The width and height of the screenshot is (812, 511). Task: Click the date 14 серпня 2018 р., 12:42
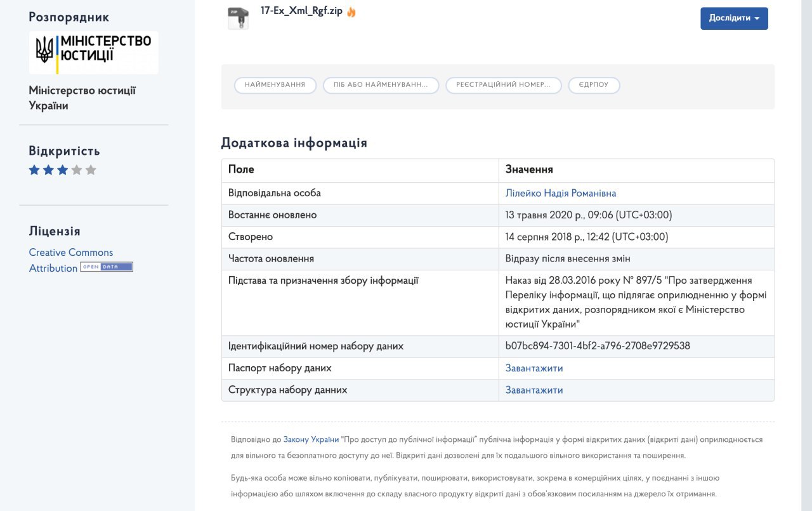click(x=587, y=237)
